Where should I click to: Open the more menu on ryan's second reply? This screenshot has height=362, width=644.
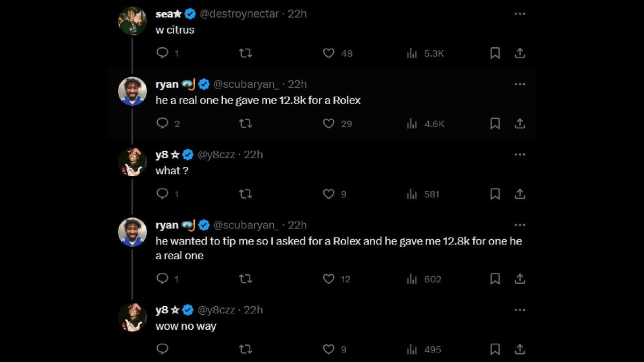click(x=519, y=225)
